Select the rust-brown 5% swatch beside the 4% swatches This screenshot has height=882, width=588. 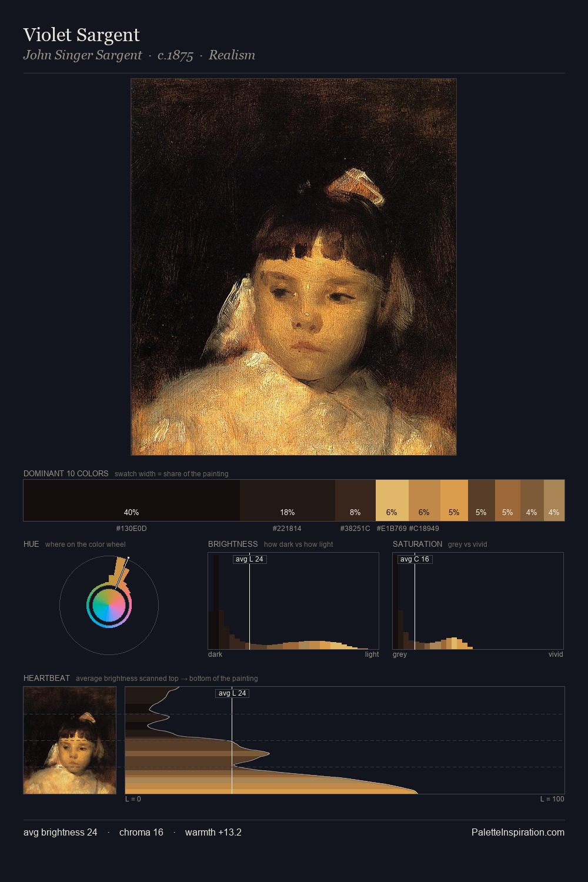(507, 500)
